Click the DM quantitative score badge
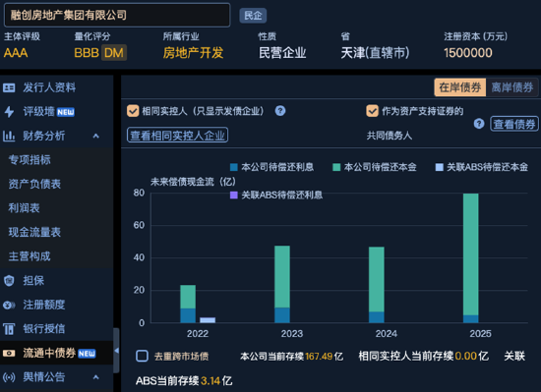541x392 pixels. tap(114, 53)
